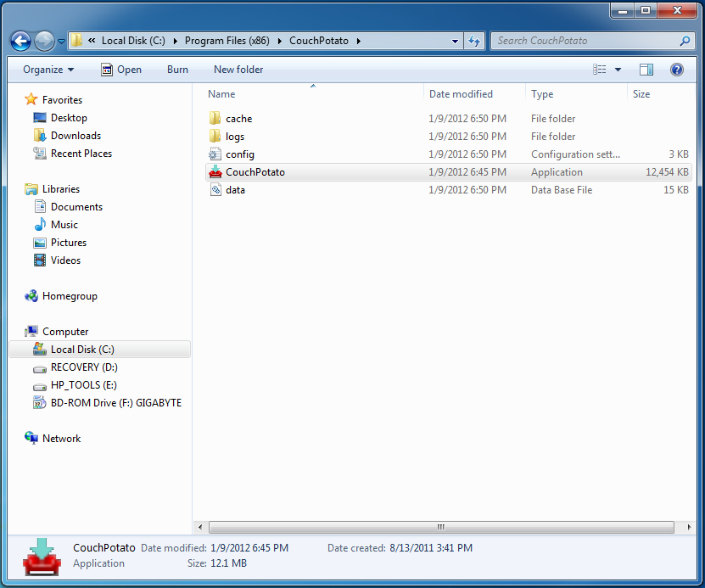Viewport: 705px width, 588px height.
Task: Click the Homegroup icon
Action: click(x=31, y=296)
